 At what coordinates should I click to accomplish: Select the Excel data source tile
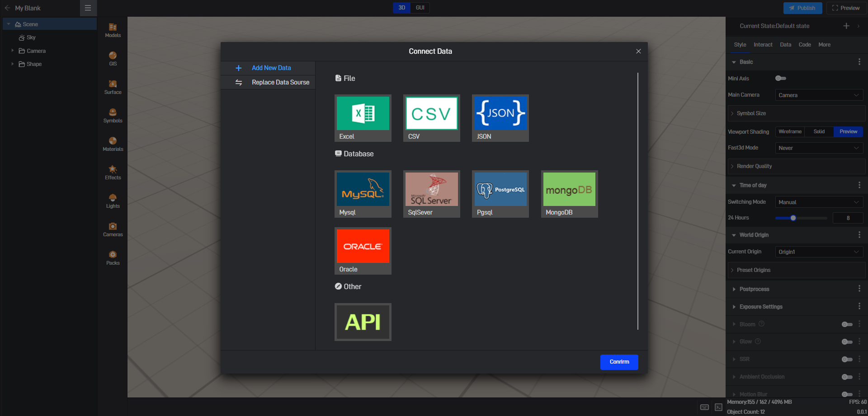point(363,118)
